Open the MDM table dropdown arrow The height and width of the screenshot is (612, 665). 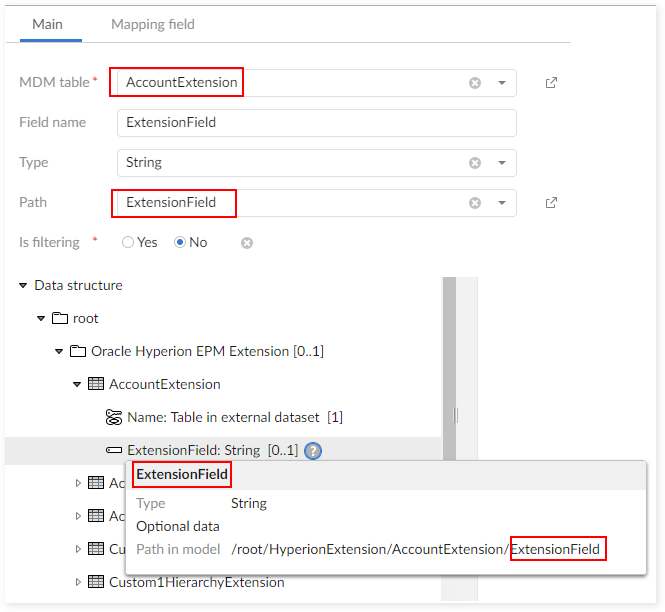[x=502, y=83]
